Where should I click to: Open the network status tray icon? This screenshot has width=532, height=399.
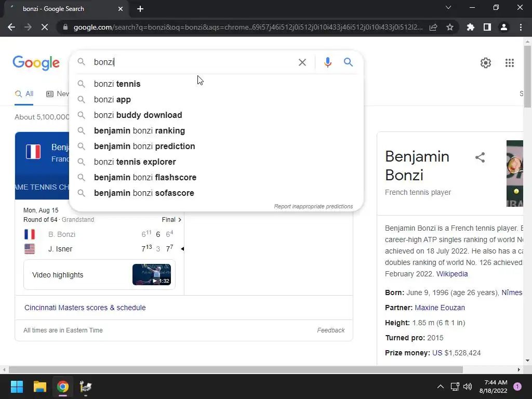(x=455, y=387)
